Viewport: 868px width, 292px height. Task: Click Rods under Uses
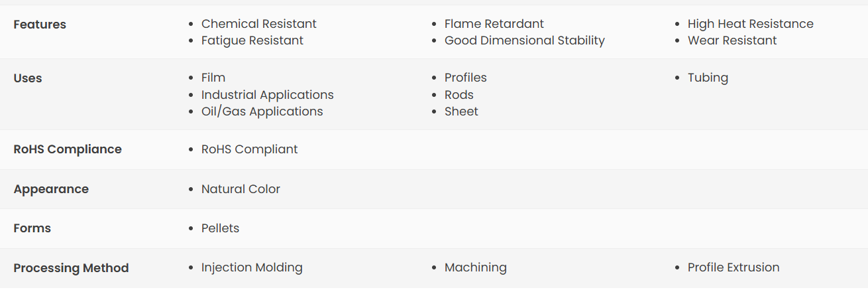(x=459, y=95)
